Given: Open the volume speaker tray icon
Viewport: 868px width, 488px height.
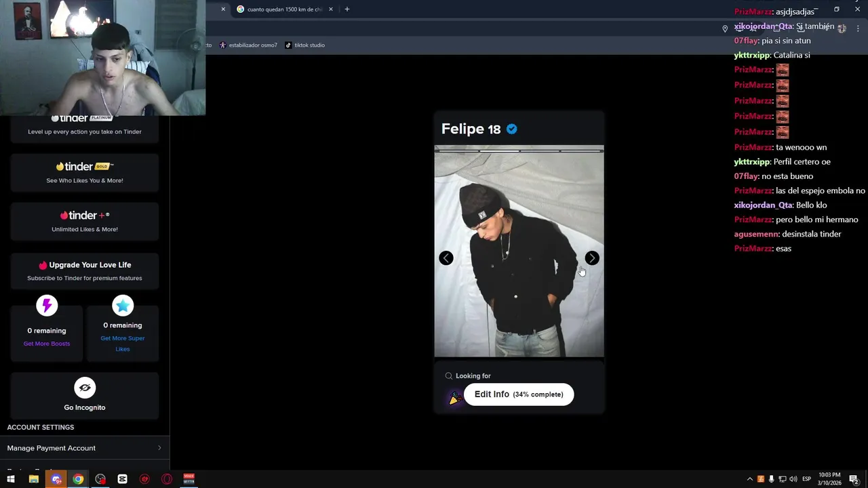Looking at the screenshot, I should point(793,479).
